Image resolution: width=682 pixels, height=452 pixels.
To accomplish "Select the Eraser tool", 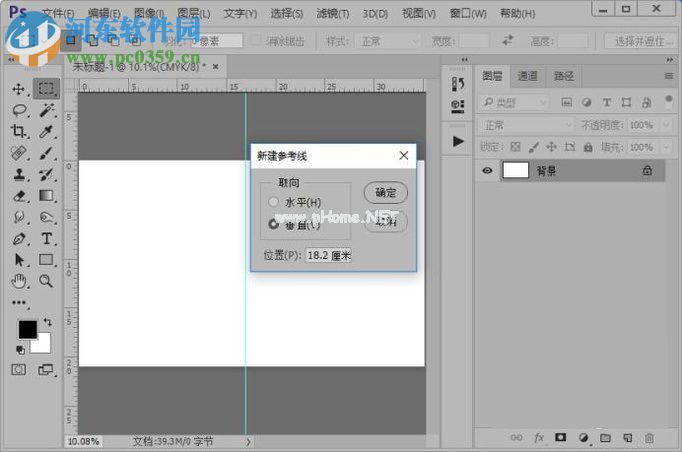I will 19,196.
